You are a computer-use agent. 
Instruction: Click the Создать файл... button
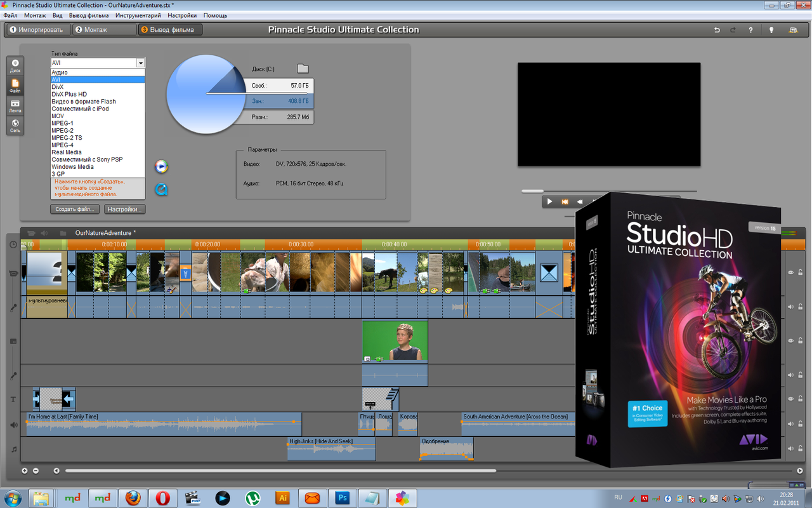75,209
